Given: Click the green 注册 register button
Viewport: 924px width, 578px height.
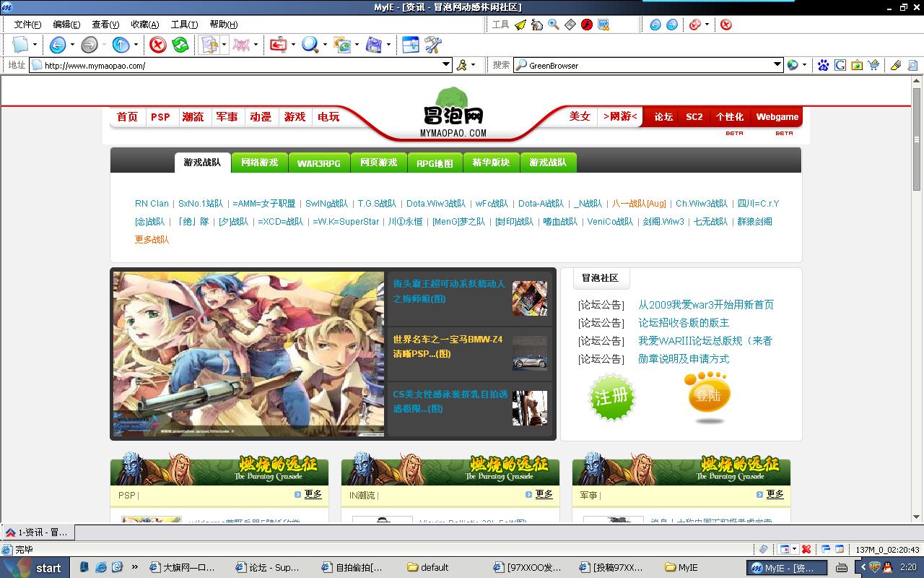Looking at the screenshot, I should point(612,397).
